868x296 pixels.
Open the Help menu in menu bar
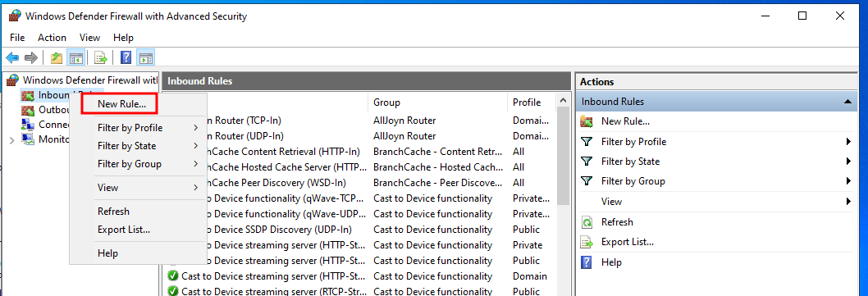pos(123,38)
